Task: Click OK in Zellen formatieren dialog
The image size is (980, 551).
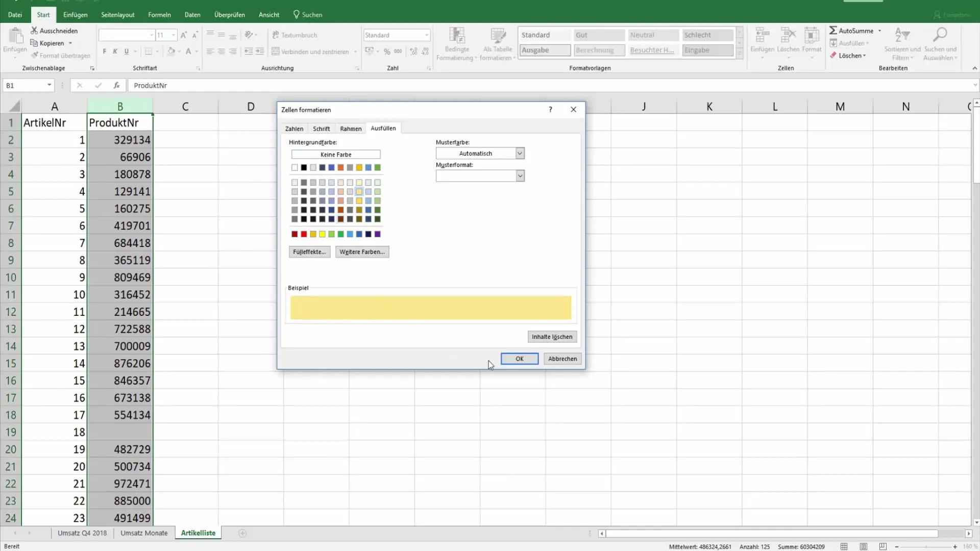Action: [520, 359]
